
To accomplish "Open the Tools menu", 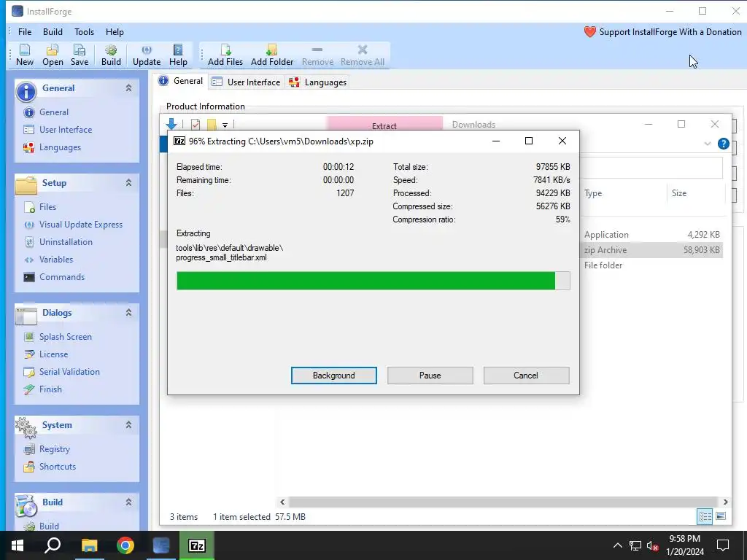I will (x=85, y=32).
